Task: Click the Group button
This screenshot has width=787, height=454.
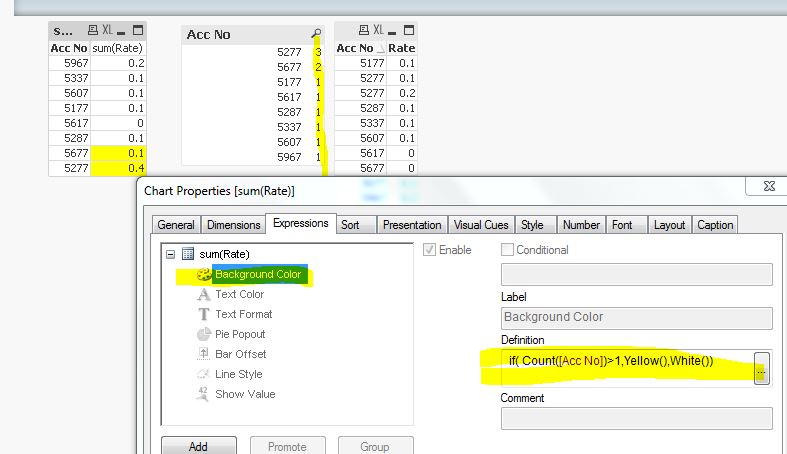Action: click(375, 446)
